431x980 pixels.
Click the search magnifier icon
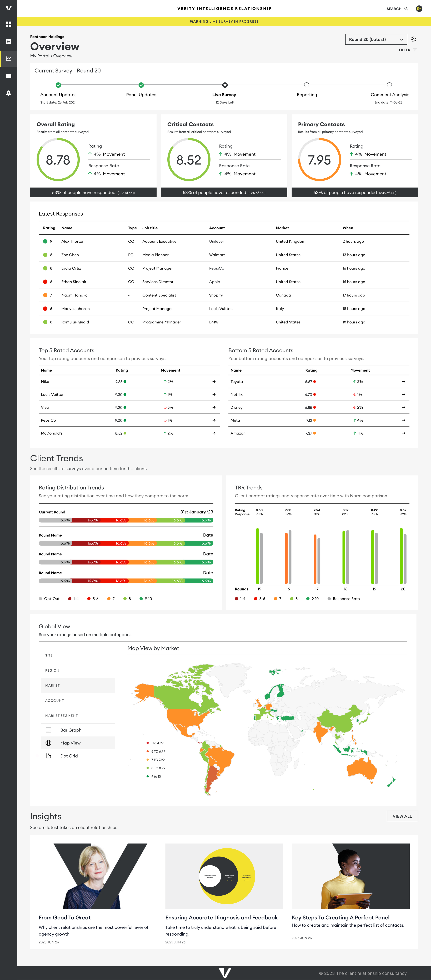point(406,9)
